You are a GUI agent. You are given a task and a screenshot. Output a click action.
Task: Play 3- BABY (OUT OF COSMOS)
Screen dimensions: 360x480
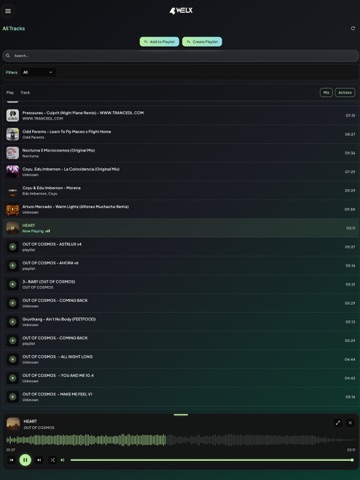pos(13,284)
